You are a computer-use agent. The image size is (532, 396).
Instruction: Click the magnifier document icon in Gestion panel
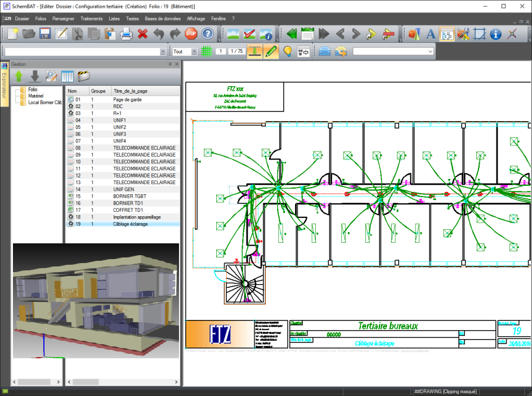pyautogui.click(x=51, y=77)
